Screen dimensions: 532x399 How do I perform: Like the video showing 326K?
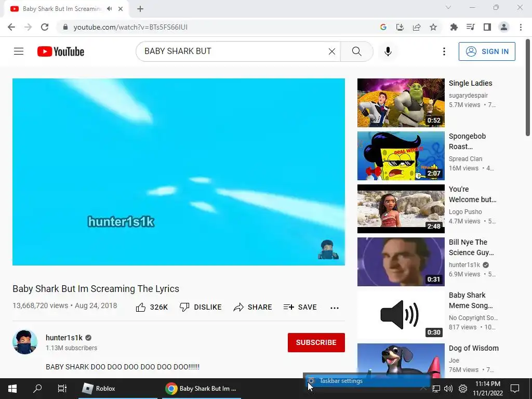tap(152, 308)
